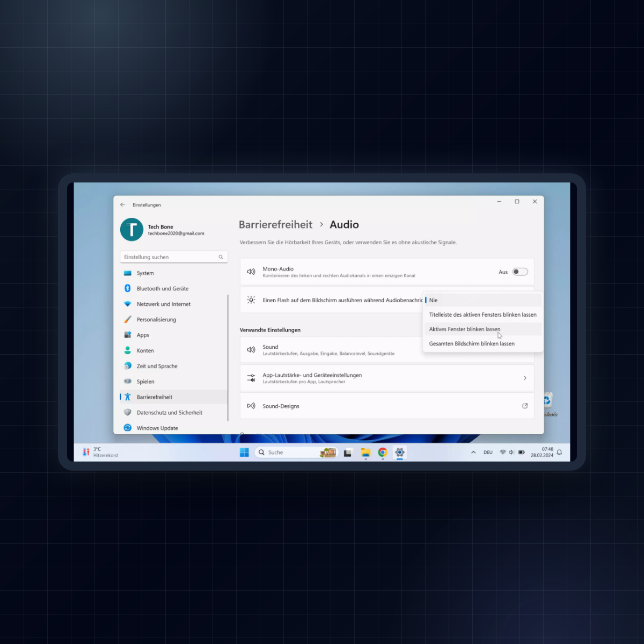644x644 pixels.
Task: Click the Recycle Bin on desktop
Action: (547, 404)
